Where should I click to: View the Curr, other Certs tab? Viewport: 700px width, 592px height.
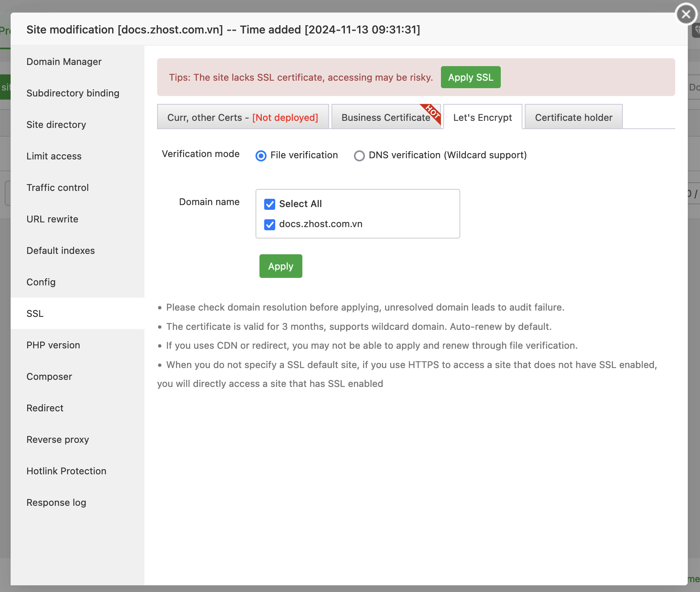pyautogui.click(x=243, y=117)
